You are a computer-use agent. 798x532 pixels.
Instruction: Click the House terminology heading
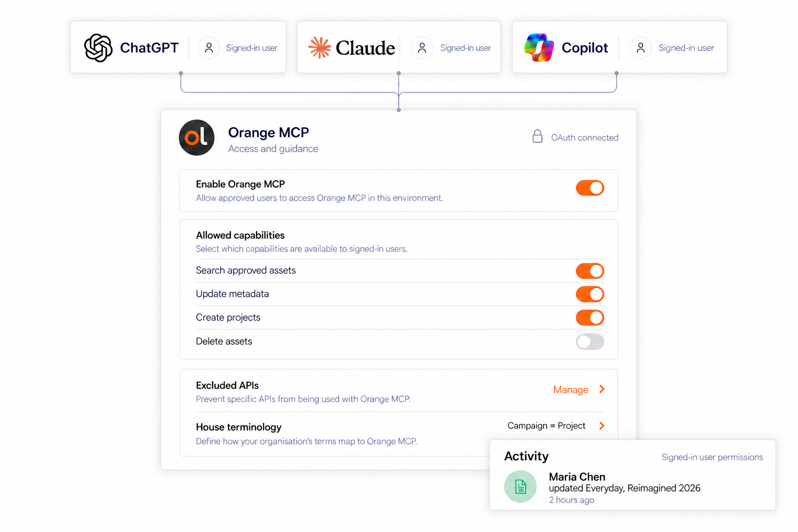coord(238,427)
